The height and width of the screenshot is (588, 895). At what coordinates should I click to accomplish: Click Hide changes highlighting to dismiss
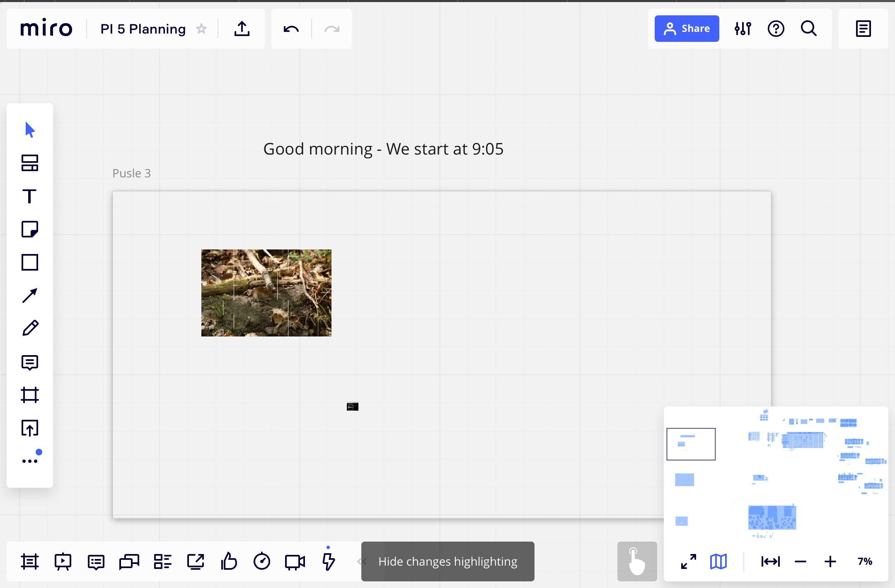[447, 562]
